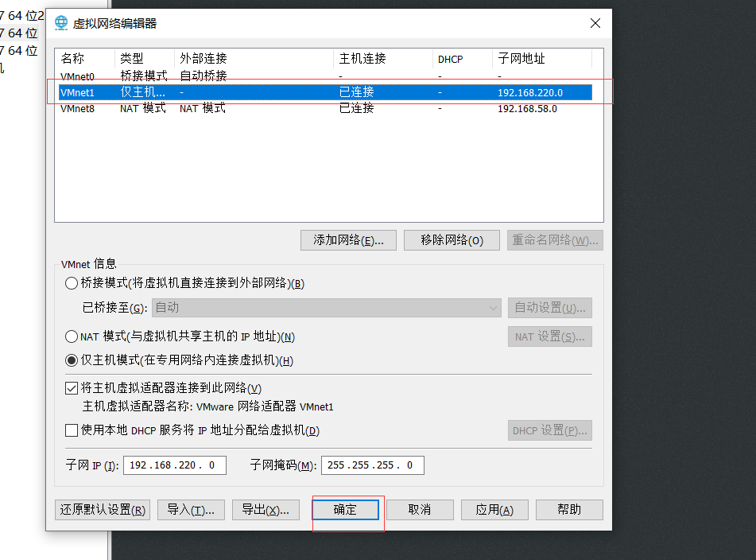The height and width of the screenshot is (560, 756).
Task: Click the 主机连接 column header
Action: point(383,58)
